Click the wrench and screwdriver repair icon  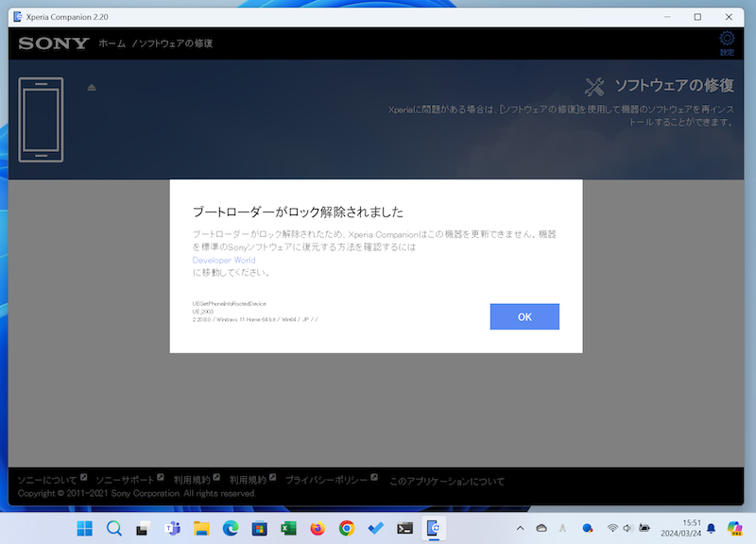coord(594,87)
